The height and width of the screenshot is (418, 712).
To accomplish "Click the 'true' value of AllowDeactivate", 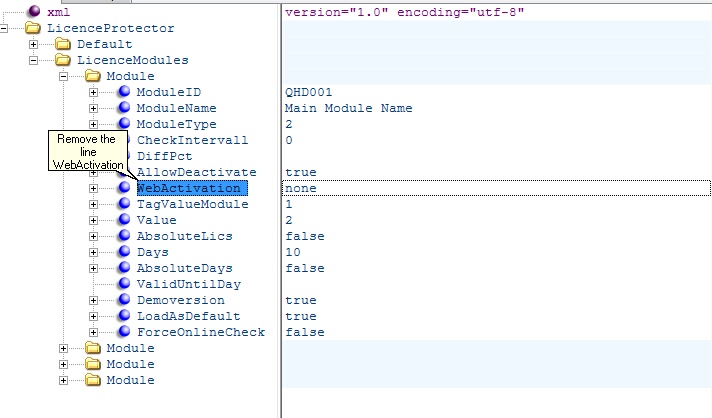I will point(301,172).
